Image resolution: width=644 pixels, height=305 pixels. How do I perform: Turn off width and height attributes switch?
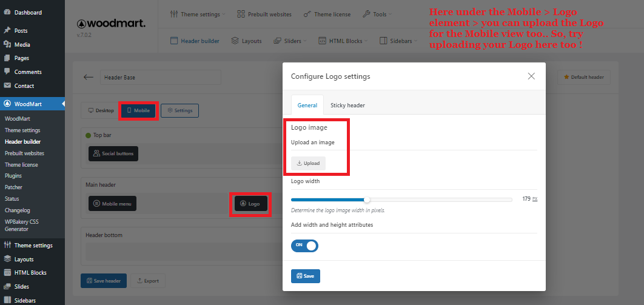click(x=305, y=246)
